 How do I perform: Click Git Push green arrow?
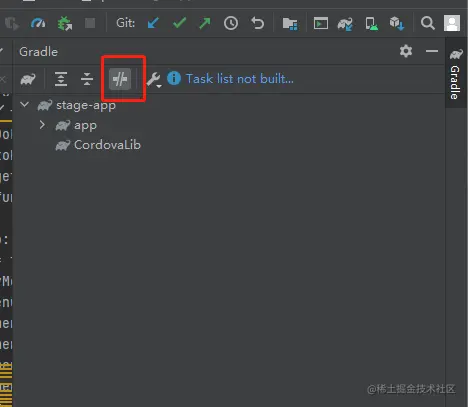[205, 23]
